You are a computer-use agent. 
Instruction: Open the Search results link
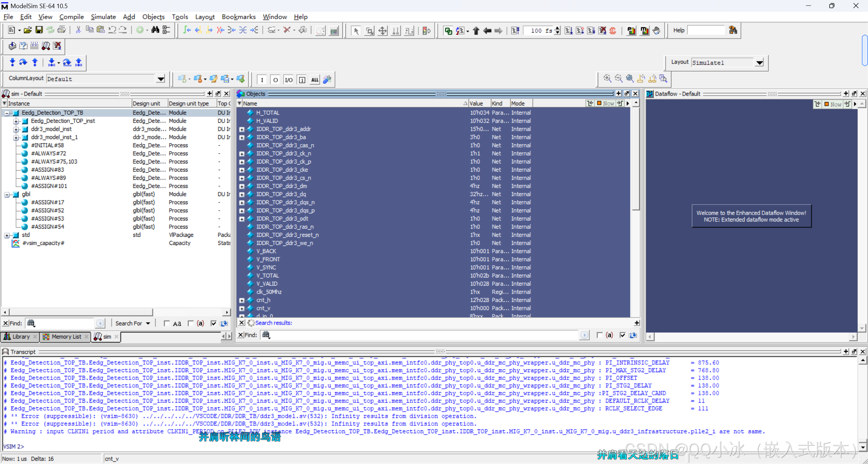pos(274,323)
